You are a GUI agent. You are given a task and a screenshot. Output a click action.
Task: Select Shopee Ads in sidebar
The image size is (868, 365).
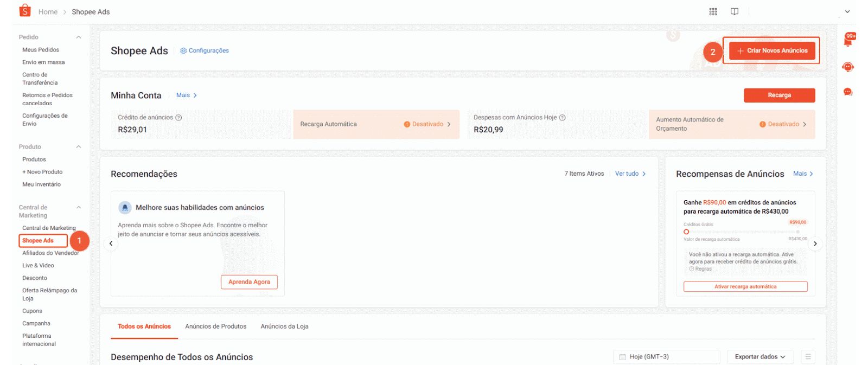(x=38, y=240)
